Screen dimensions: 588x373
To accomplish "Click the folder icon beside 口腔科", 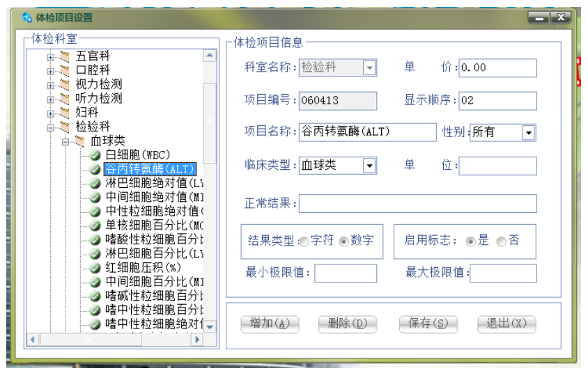I will click(65, 70).
